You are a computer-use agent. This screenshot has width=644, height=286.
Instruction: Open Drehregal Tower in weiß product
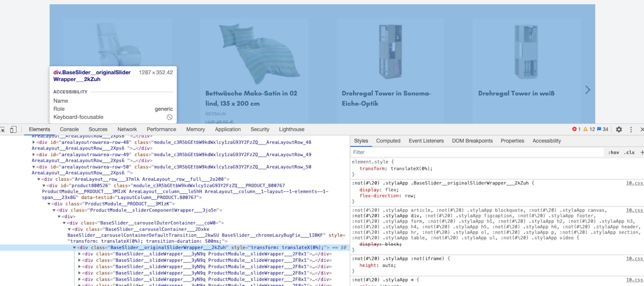[x=516, y=93]
